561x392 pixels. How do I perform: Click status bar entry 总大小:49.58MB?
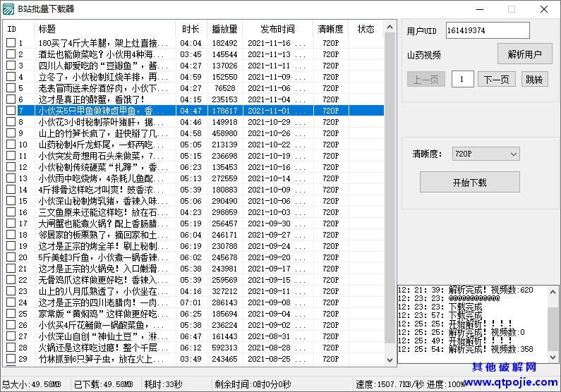point(32,384)
